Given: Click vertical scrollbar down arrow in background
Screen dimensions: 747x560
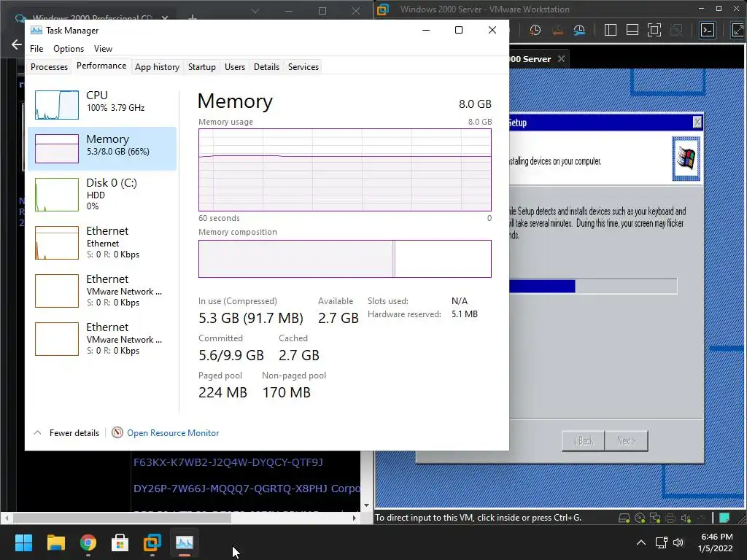Looking at the screenshot, I should (366, 505).
